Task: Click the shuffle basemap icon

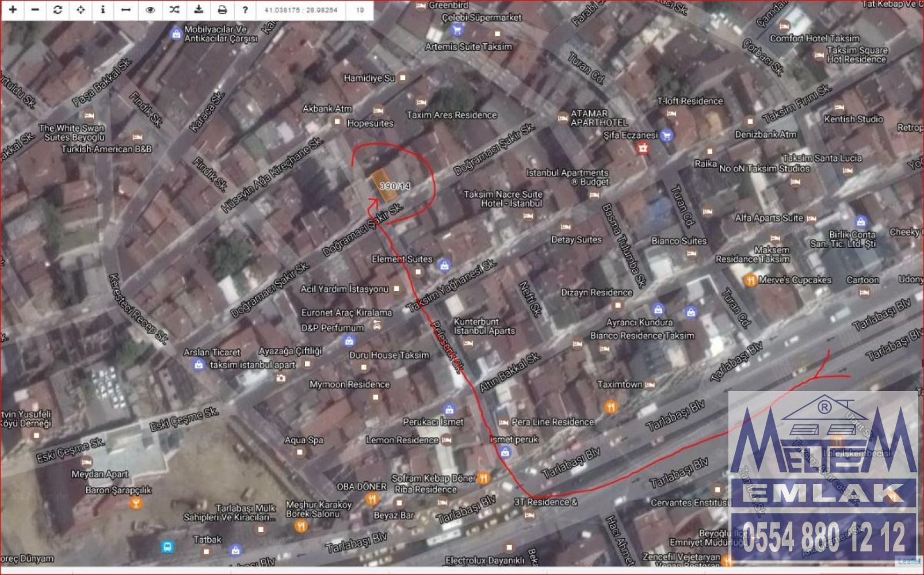Action: click(174, 10)
